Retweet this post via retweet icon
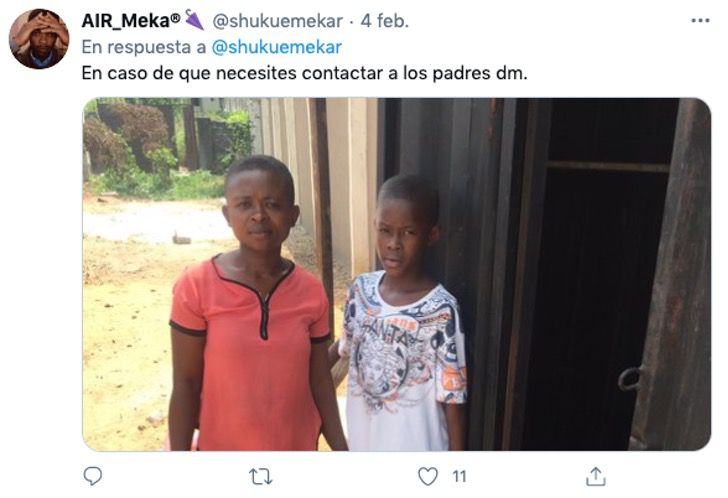The width and height of the screenshot is (728, 498). [260, 477]
